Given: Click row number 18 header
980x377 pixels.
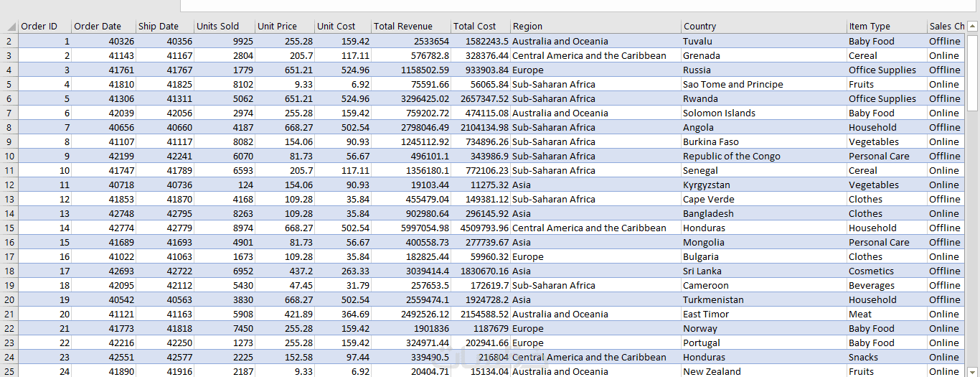Looking at the screenshot, I should pyautogui.click(x=9, y=271).
